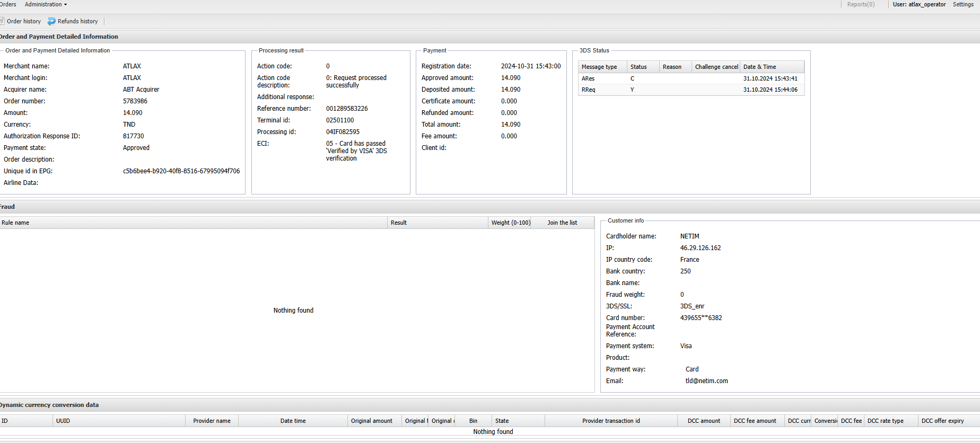Open the Orders menu
The height and width of the screenshot is (443, 980).
pyautogui.click(x=8, y=4)
